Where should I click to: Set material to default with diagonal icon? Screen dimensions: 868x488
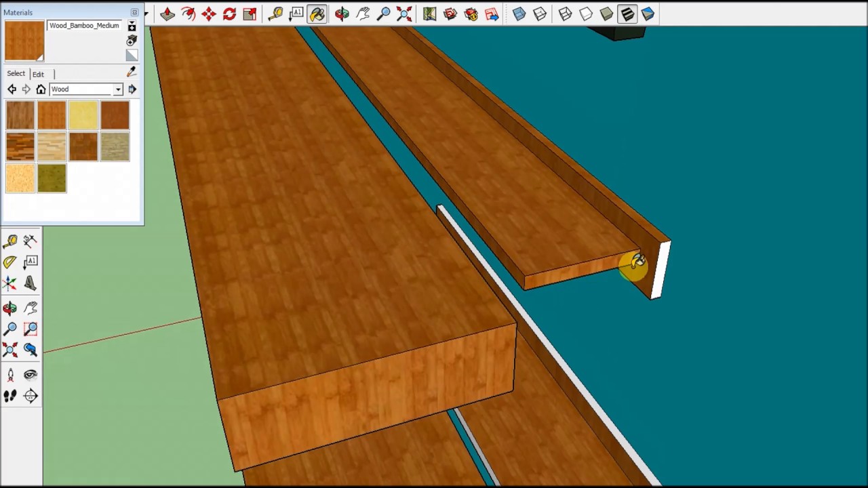pyautogui.click(x=132, y=56)
